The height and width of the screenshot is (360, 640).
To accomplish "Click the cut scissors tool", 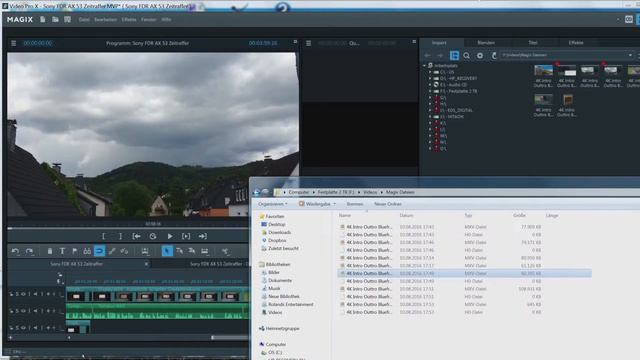I will coord(225,251).
